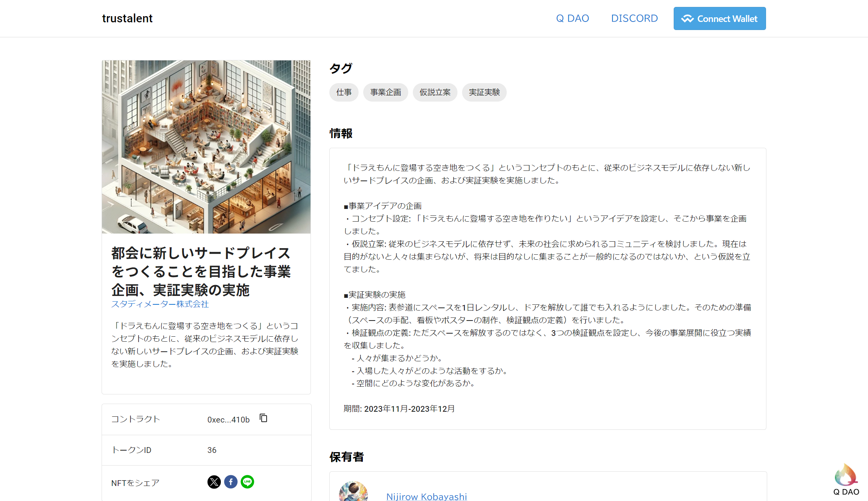Viewport: 868px width, 501px height.
Task: Share the NFT on Facebook
Action: [230, 481]
